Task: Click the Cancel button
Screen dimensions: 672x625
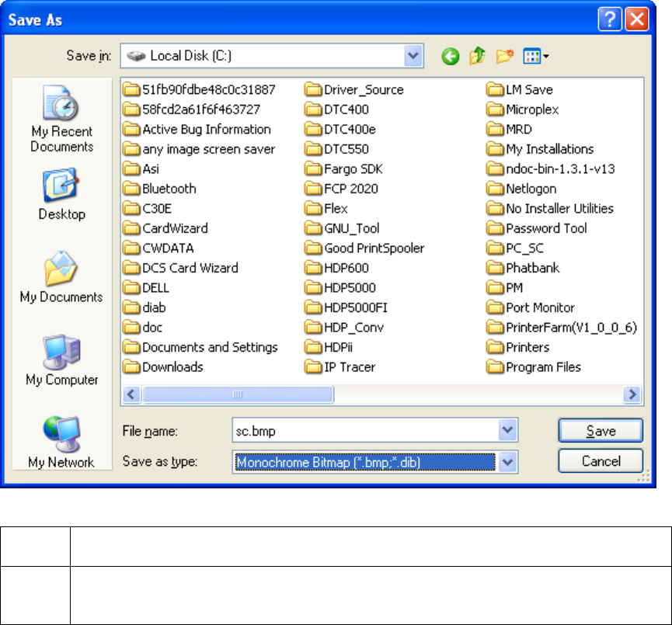Action: pyautogui.click(x=601, y=461)
